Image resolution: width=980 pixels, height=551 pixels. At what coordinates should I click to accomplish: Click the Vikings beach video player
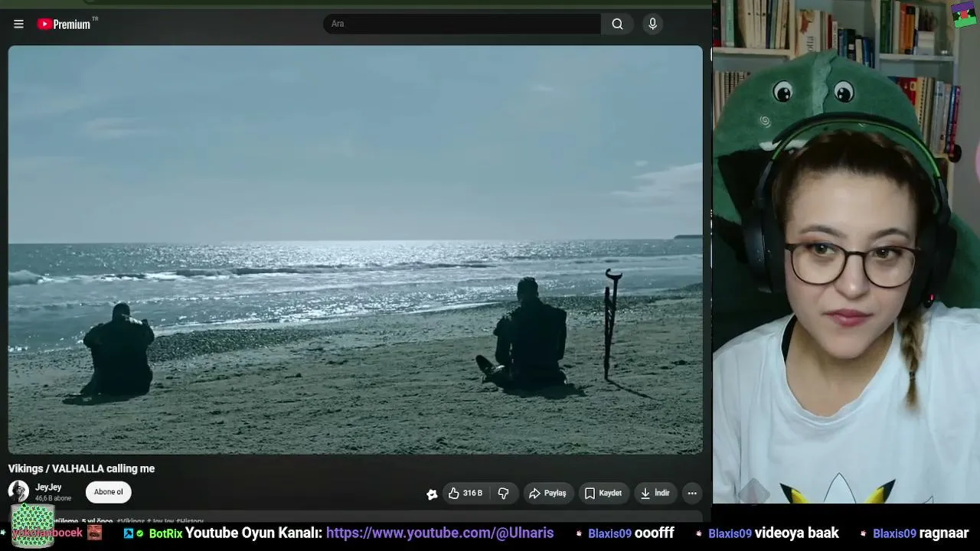tap(355, 249)
